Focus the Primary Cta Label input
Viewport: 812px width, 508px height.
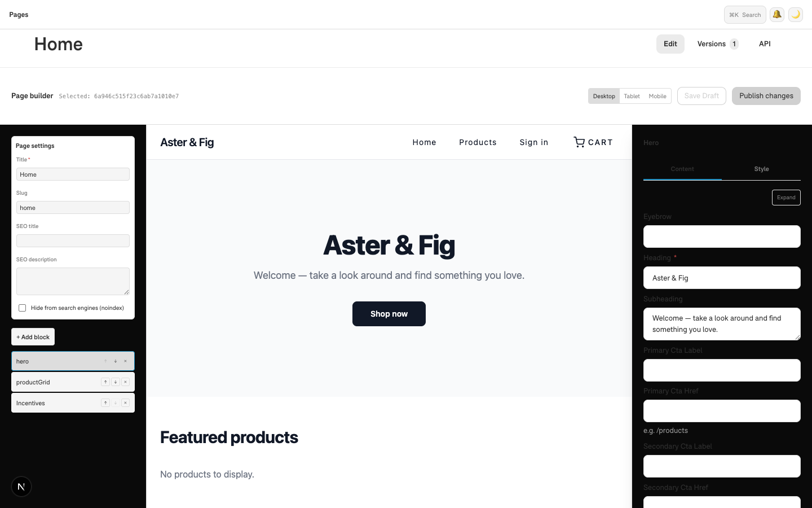(x=722, y=370)
